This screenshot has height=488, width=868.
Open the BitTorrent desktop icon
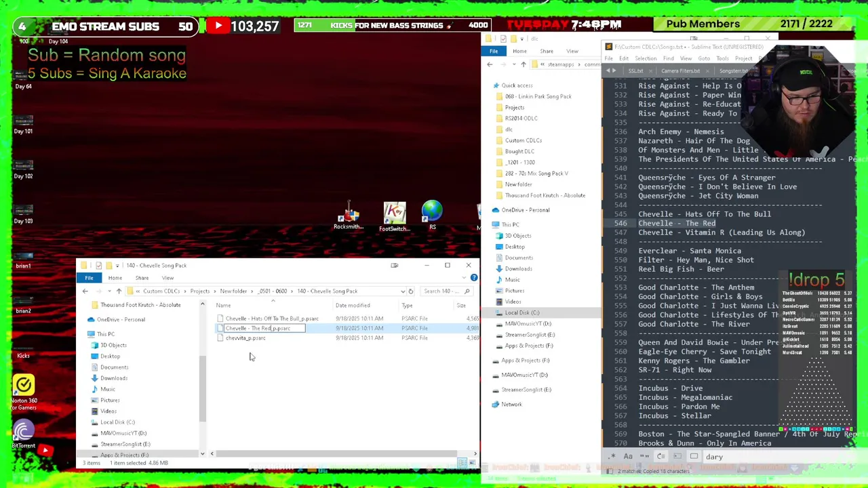(23, 434)
